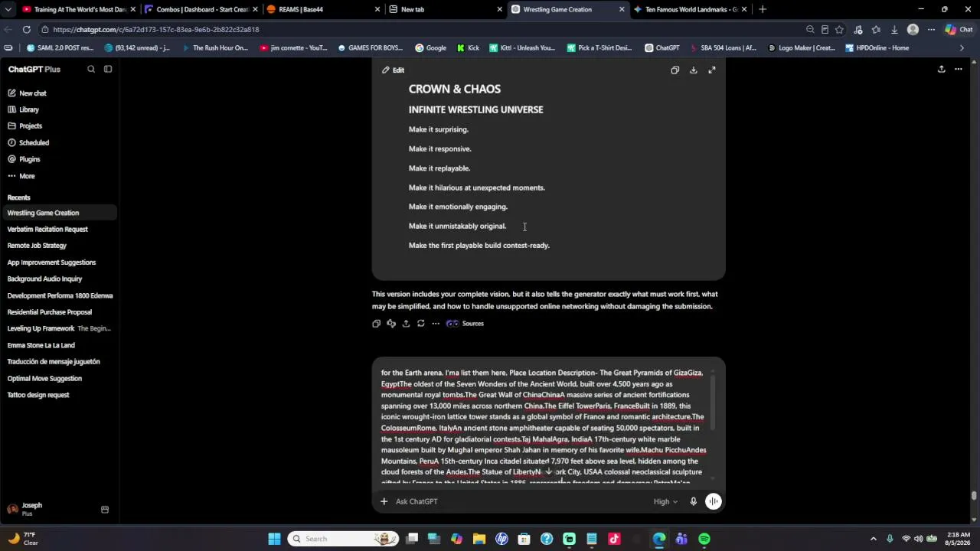Image resolution: width=980 pixels, height=551 pixels.
Task: Open the HPDOnline Home bookmark
Action: [877, 47]
